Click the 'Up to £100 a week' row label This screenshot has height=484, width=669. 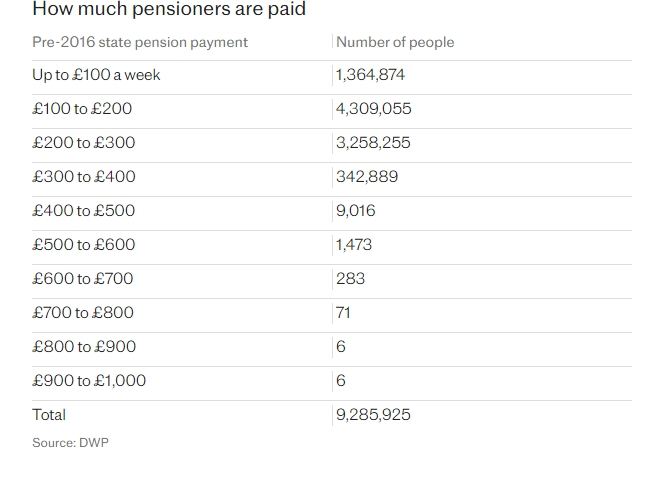click(x=96, y=75)
